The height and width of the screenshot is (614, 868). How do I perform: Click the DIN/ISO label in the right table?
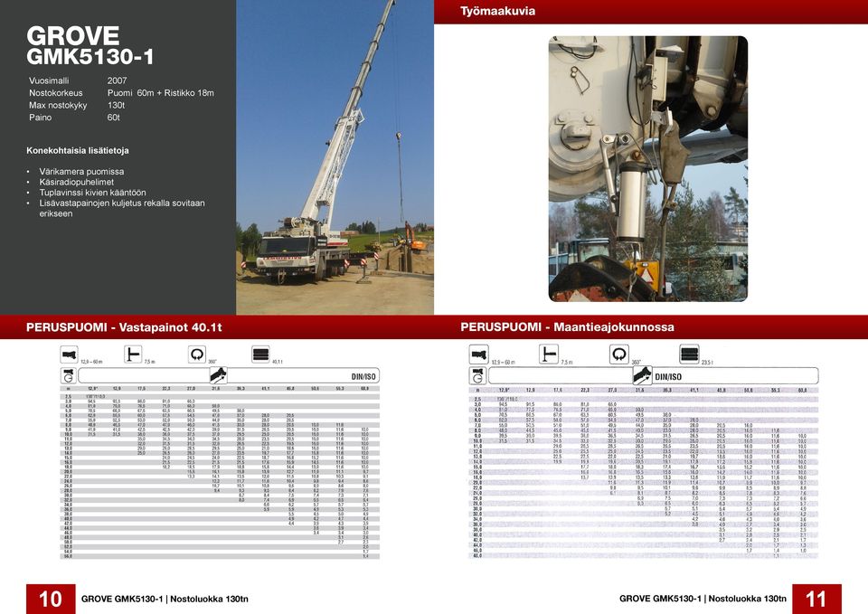[x=668, y=377]
